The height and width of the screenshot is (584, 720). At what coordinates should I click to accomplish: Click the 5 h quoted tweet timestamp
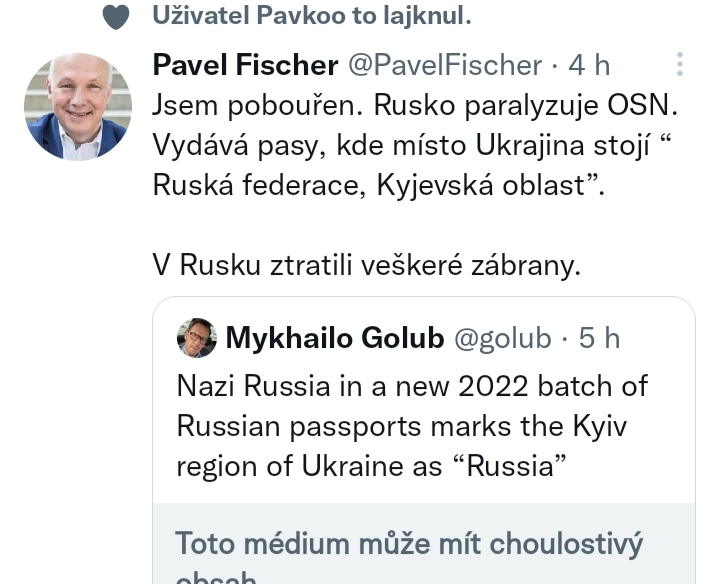coord(600,339)
